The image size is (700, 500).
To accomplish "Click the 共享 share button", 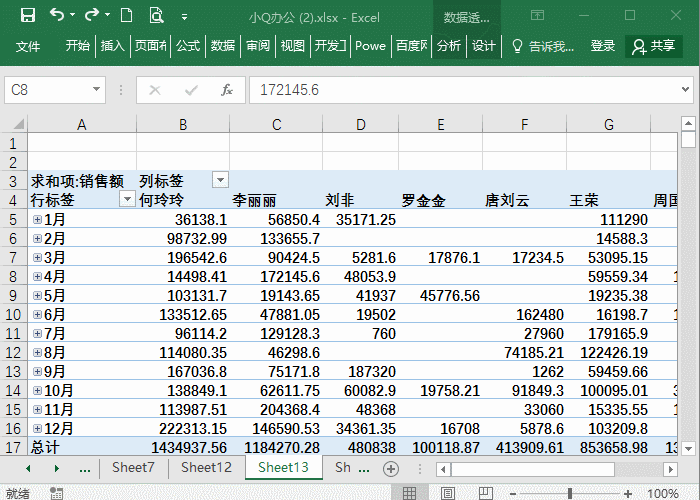I will (654, 46).
